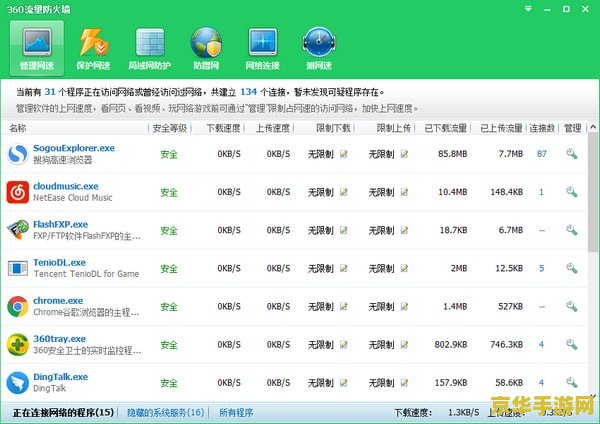Image resolution: width=600 pixels, height=424 pixels.
Task: Open manage wrench for 360tray.exe
Action: (572, 344)
